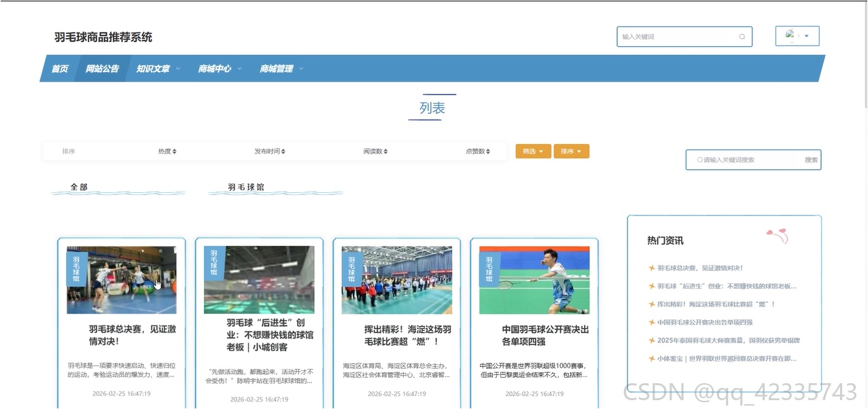Click the star icon beside 挥出精彩 in 热门资讯
This screenshot has height=409, width=868.
point(652,304)
